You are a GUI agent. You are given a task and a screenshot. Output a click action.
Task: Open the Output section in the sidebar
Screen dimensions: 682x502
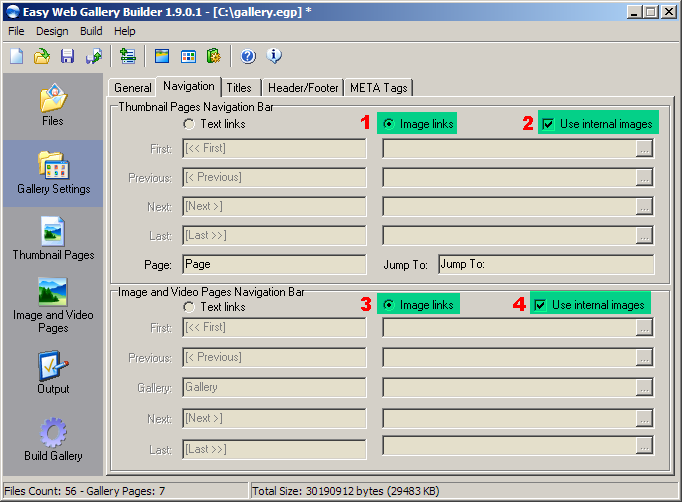(x=53, y=373)
